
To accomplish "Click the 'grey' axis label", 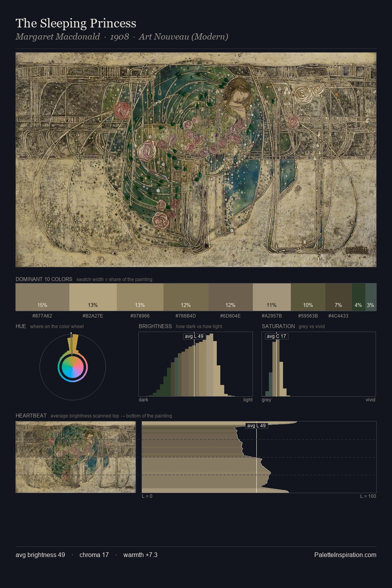I will (267, 400).
